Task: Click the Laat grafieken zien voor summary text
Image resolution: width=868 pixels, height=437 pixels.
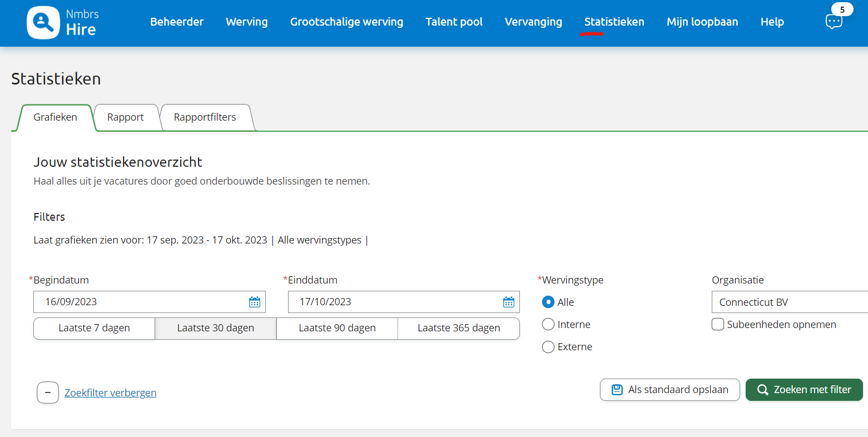Action: point(201,240)
